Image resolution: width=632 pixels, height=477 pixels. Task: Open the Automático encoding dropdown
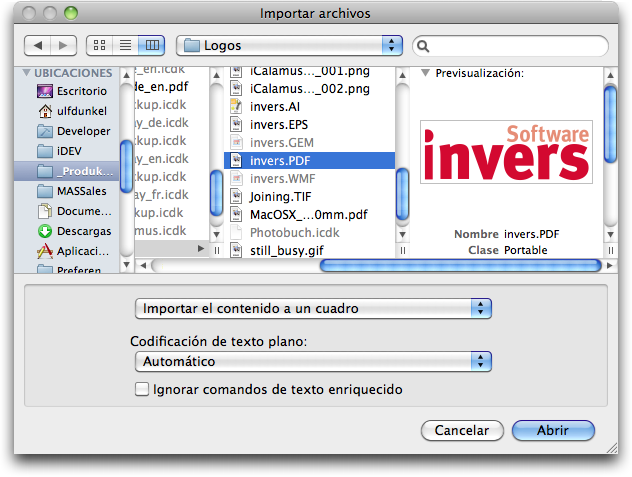tap(313, 361)
